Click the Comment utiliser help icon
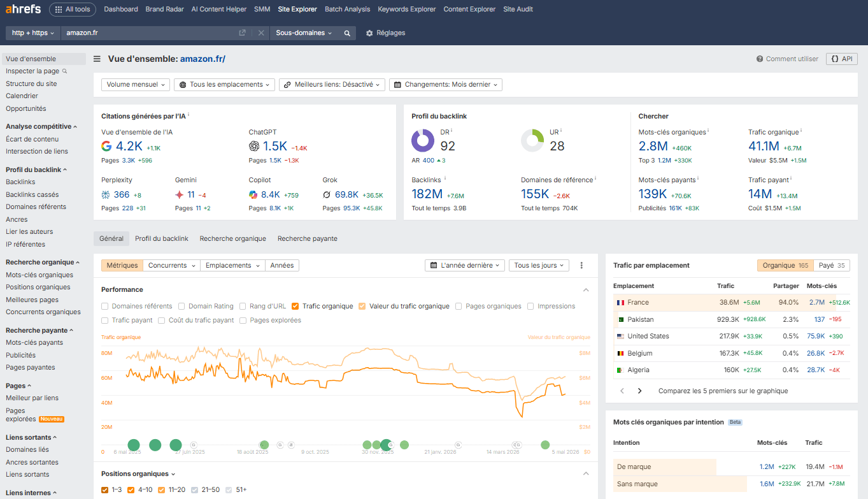The height and width of the screenshot is (499, 868). click(x=760, y=59)
